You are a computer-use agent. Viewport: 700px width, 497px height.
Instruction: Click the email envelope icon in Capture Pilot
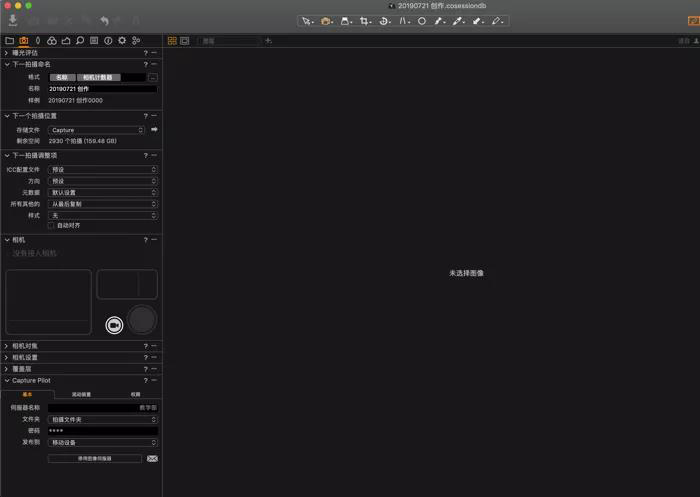coord(152,458)
